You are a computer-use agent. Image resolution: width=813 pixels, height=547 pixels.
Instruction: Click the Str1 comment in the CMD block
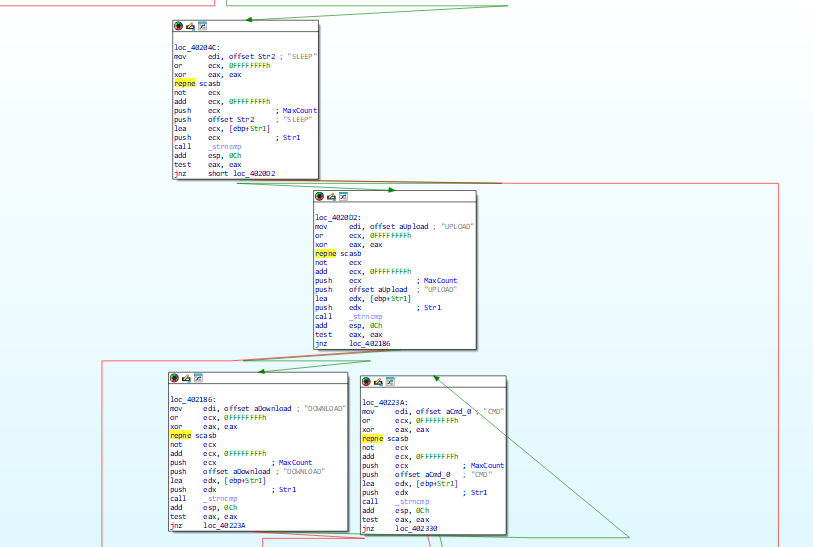479,493
